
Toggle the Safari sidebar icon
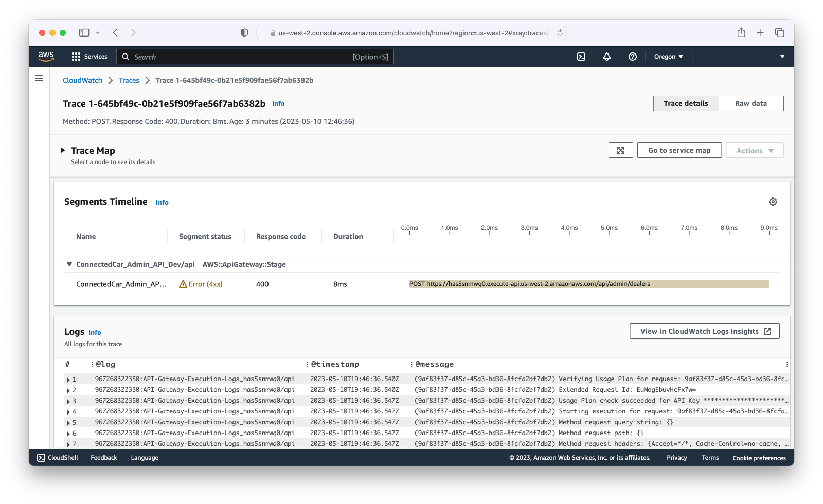pyautogui.click(x=84, y=33)
